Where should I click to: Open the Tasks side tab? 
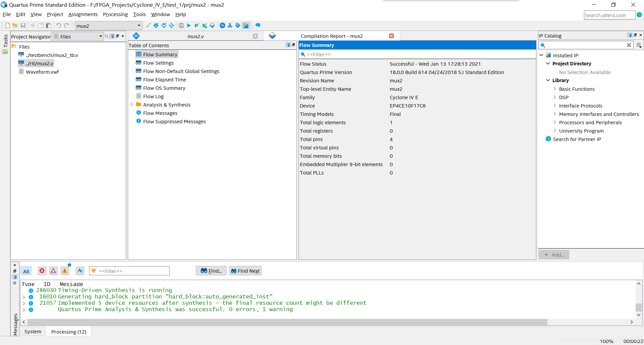tap(5, 44)
